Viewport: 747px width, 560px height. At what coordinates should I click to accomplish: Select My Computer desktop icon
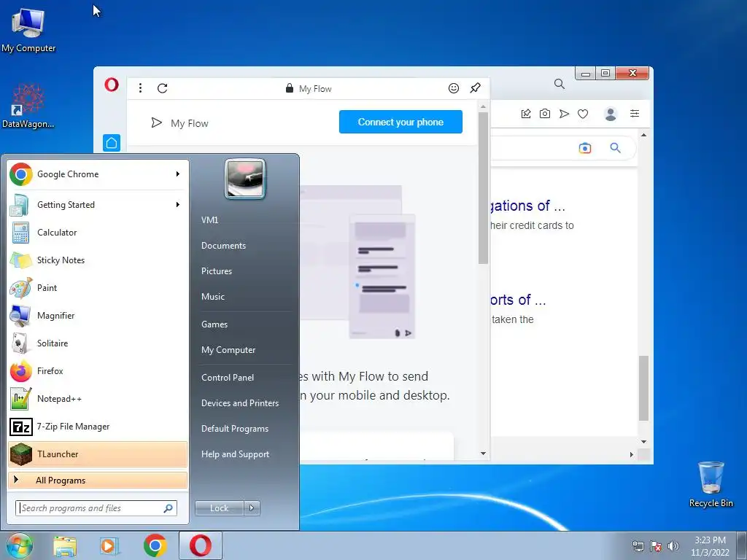28,31
